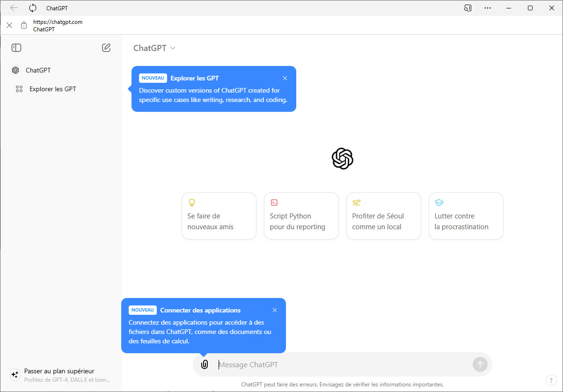Click the graduation cap icon on procrastination card

(x=439, y=203)
